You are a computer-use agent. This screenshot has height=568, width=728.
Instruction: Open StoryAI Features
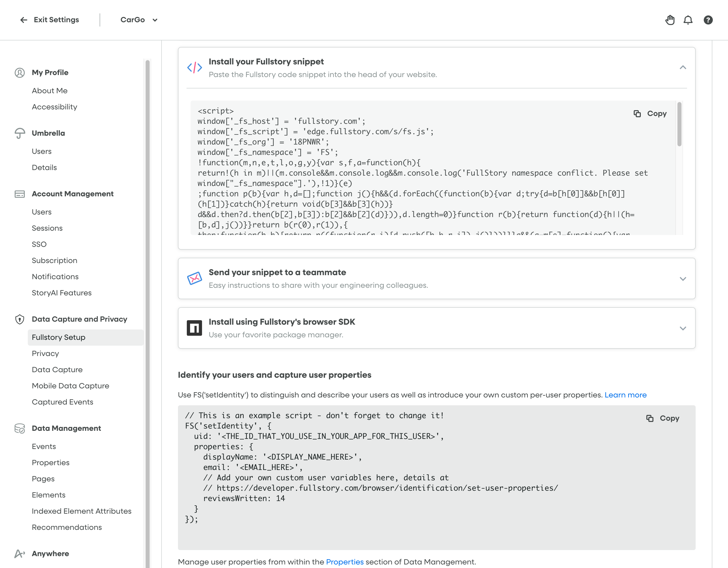pyautogui.click(x=62, y=293)
